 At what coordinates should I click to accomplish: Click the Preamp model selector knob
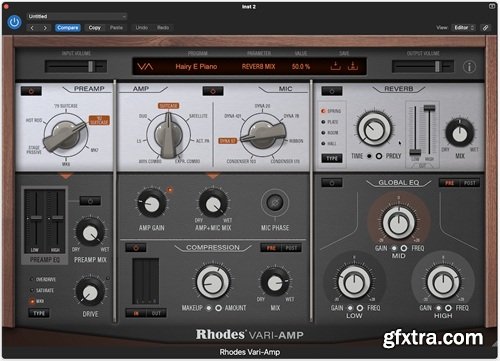(65, 136)
